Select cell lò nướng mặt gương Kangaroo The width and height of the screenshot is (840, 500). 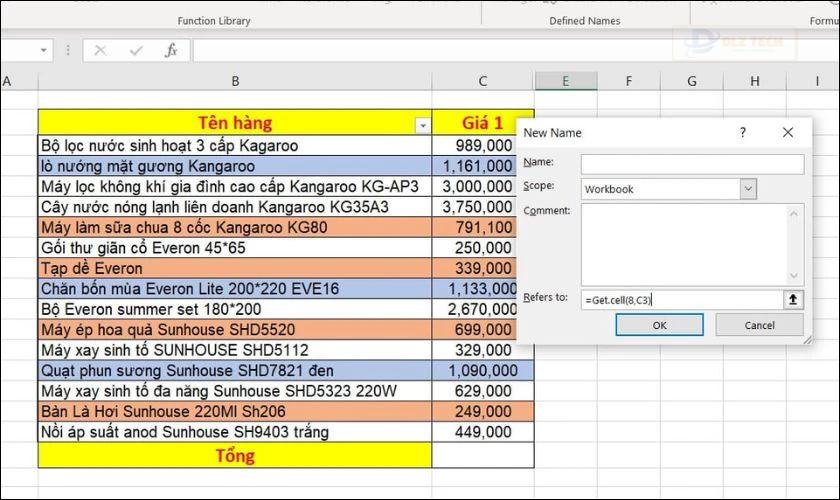(x=235, y=166)
